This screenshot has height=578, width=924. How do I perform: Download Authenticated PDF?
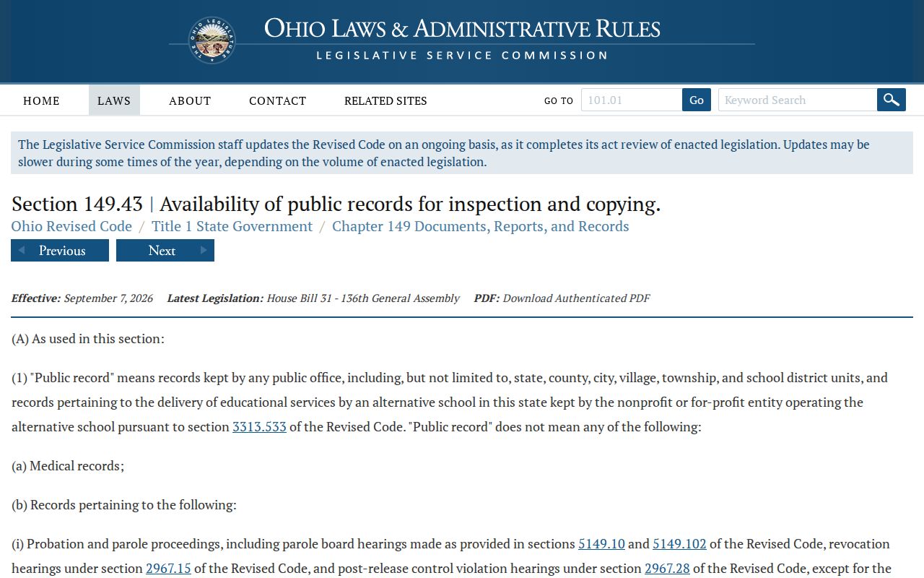click(576, 298)
